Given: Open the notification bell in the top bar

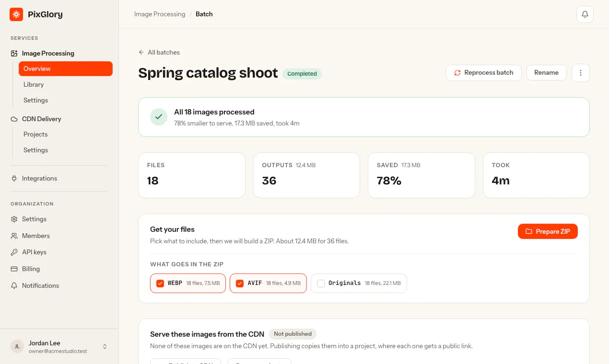Looking at the screenshot, I should click(585, 14).
